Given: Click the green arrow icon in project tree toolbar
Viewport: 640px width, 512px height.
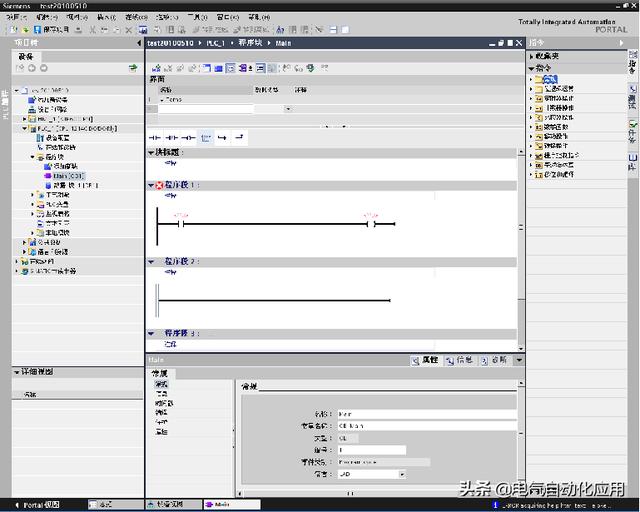Looking at the screenshot, I should [x=133, y=68].
